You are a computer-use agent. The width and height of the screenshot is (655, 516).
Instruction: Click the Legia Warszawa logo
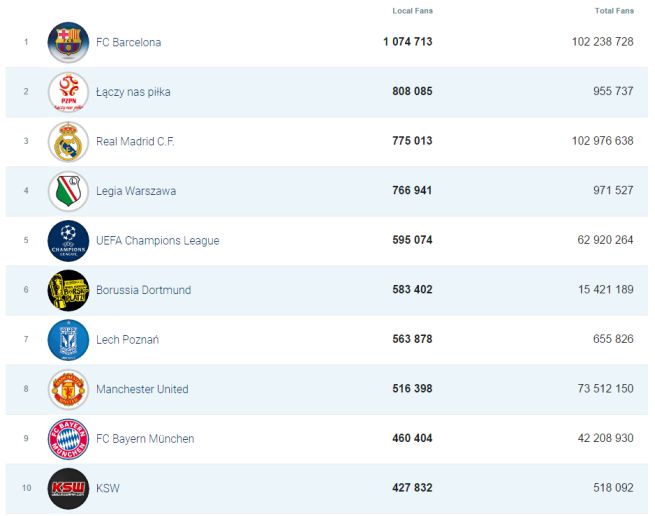pyautogui.click(x=68, y=191)
